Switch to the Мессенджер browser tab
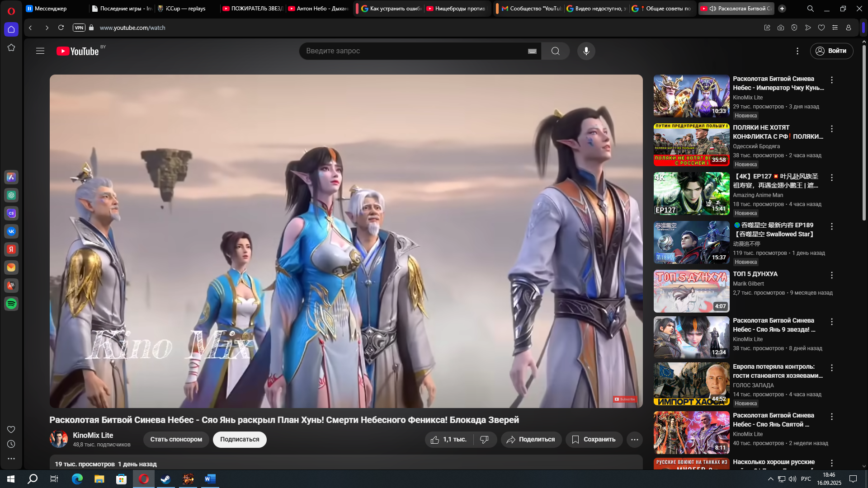The height and width of the screenshot is (488, 868). pos(50,9)
